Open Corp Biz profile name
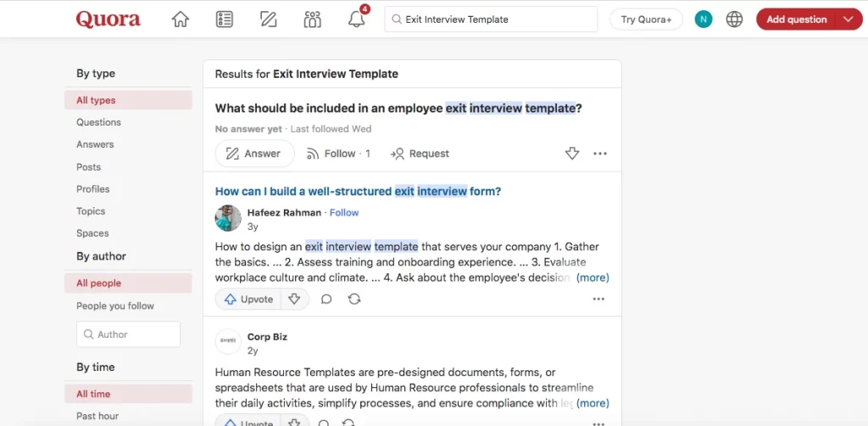 point(267,337)
